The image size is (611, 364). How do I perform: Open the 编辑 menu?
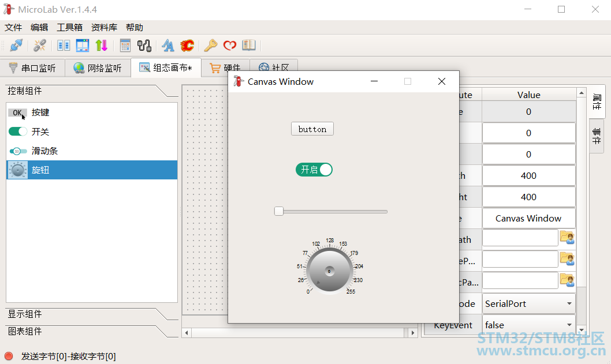39,28
